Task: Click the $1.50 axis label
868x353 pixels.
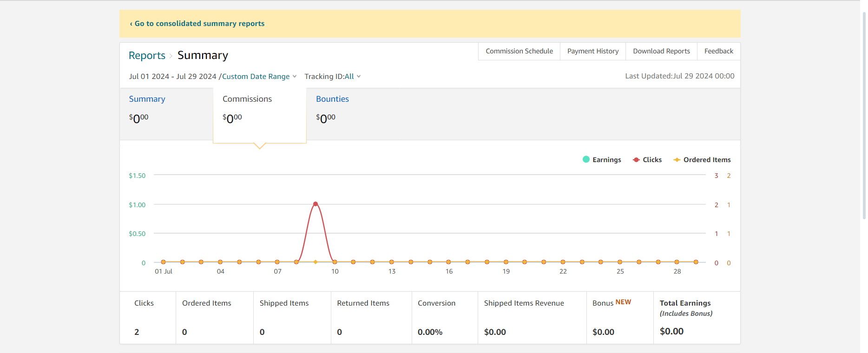Action: point(137,176)
